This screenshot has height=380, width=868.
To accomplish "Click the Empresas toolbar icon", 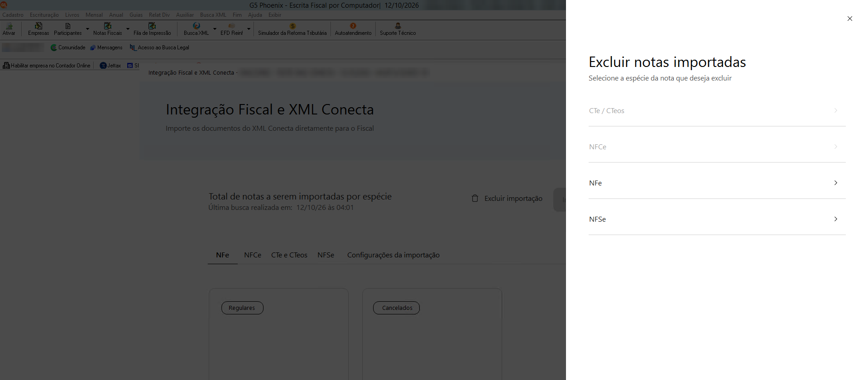I will [x=38, y=26].
